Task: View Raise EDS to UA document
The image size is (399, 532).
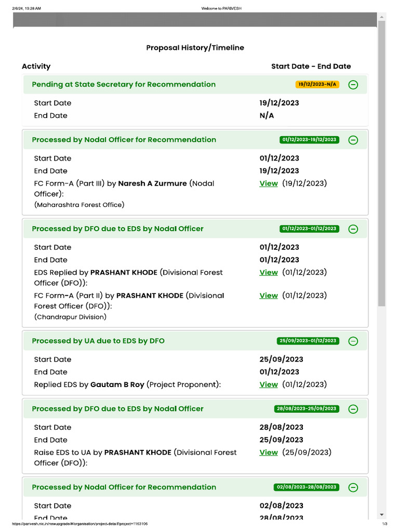Action: (x=269, y=453)
